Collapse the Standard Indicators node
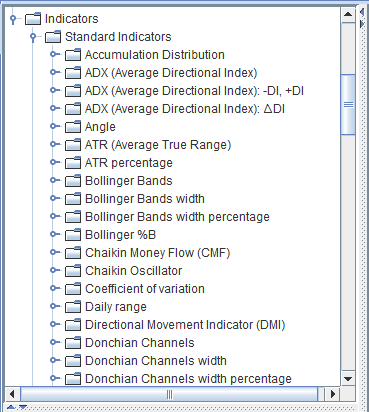Viewport: 369px width, 412px height. coord(33,37)
